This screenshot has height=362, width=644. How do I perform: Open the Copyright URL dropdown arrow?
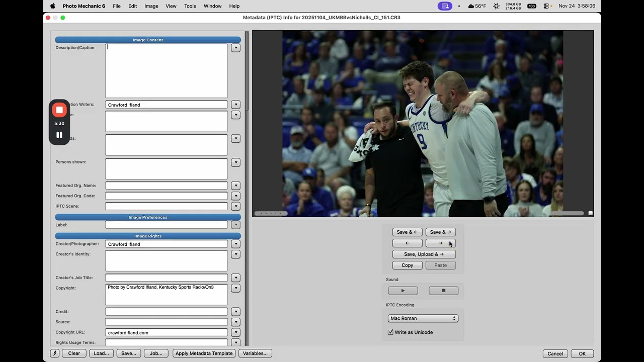point(235,332)
